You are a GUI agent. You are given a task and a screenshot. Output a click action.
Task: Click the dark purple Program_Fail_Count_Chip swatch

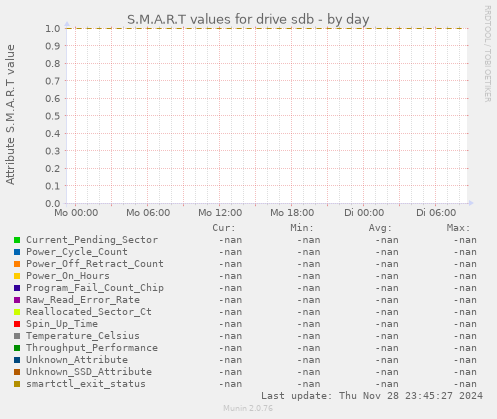coord(17,288)
